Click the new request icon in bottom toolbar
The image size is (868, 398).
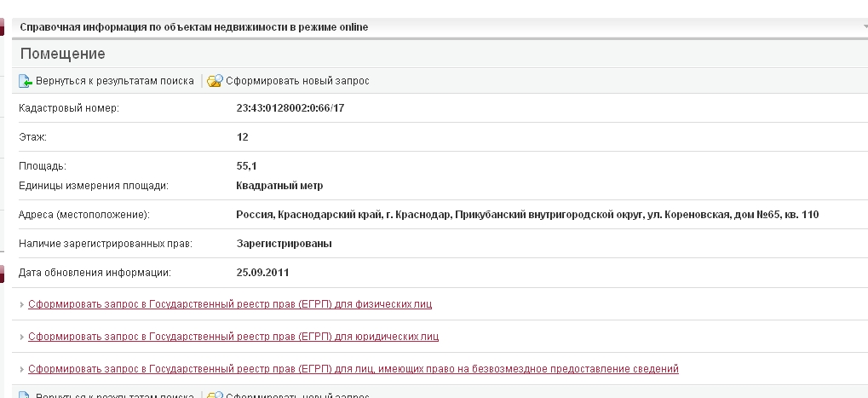coord(215,394)
